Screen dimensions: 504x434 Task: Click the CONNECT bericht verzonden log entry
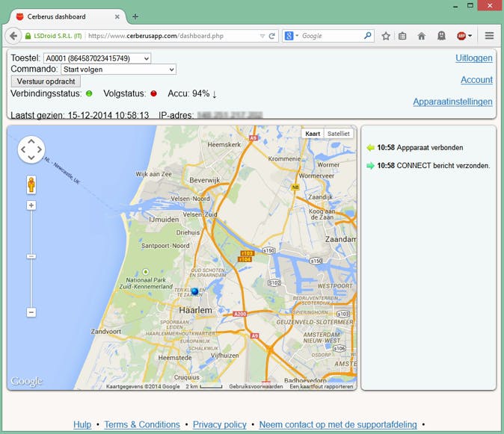(434, 166)
